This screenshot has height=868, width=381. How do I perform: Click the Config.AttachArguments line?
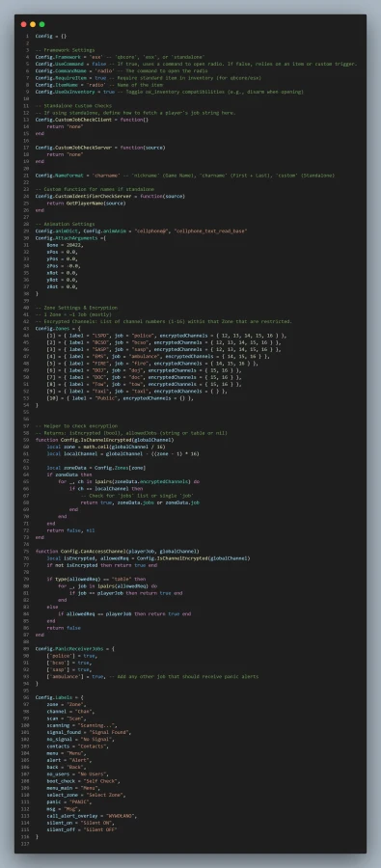click(70, 237)
